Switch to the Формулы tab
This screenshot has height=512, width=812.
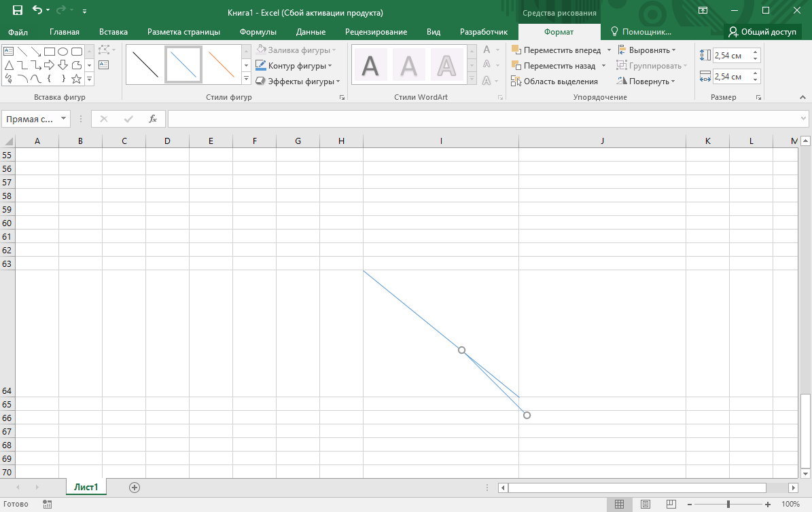pos(258,32)
